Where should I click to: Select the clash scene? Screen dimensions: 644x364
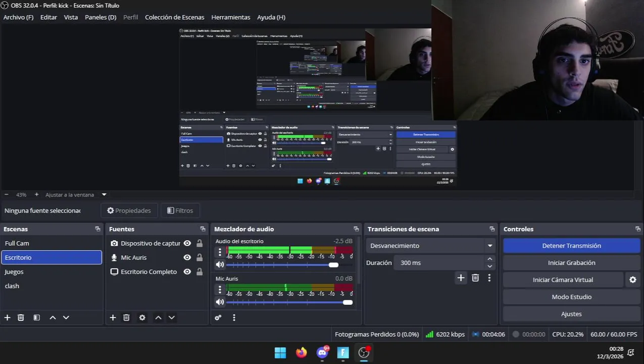click(52, 286)
